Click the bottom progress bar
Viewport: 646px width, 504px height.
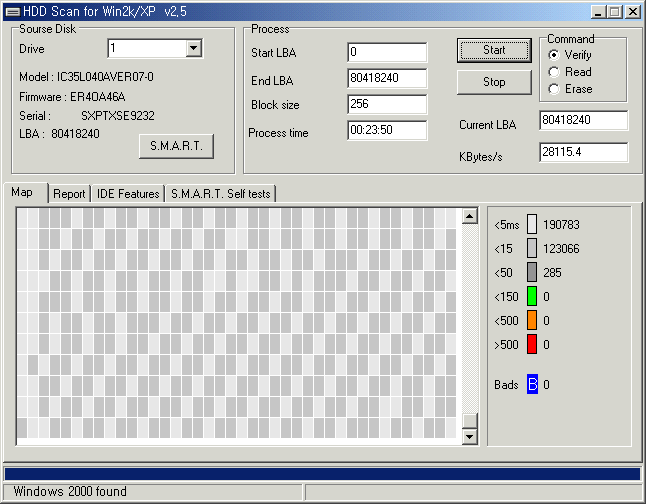pos(323,474)
